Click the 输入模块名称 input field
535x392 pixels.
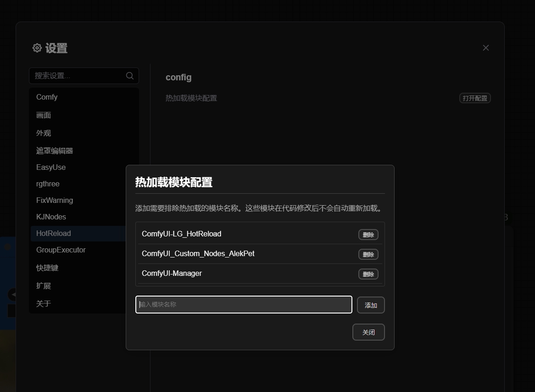click(244, 305)
